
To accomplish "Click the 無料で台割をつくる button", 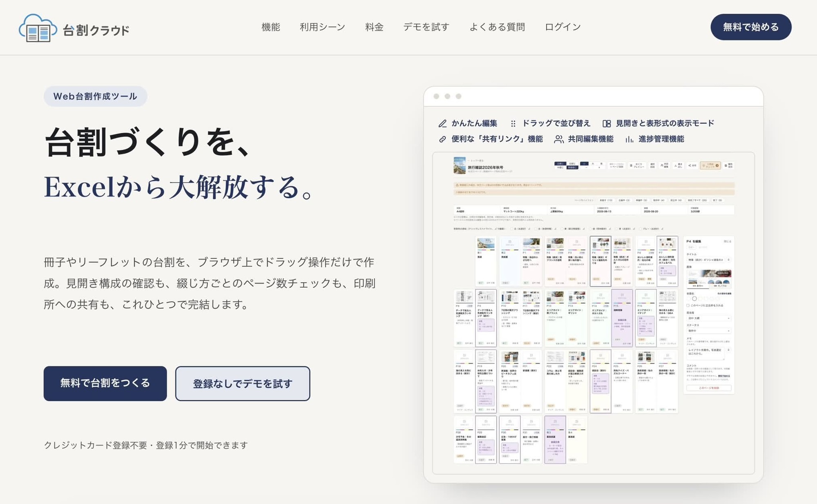I will click(105, 383).
